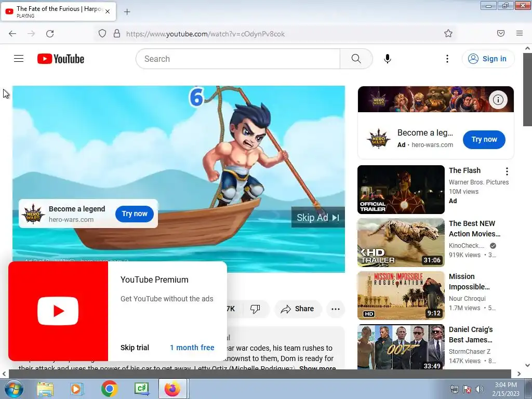This screenshot has width=532, height=399.
Task: Open Action Center flag tray icon
Action: pyautogui.click(x=467, y=389)
